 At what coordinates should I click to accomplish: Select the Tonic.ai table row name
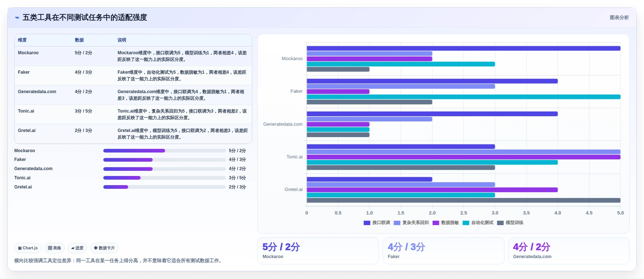click(x=26, y=111)
